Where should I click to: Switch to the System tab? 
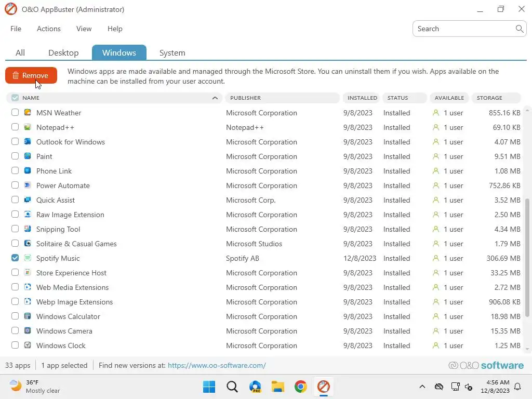pyautogui.click(x=172, y=52)
